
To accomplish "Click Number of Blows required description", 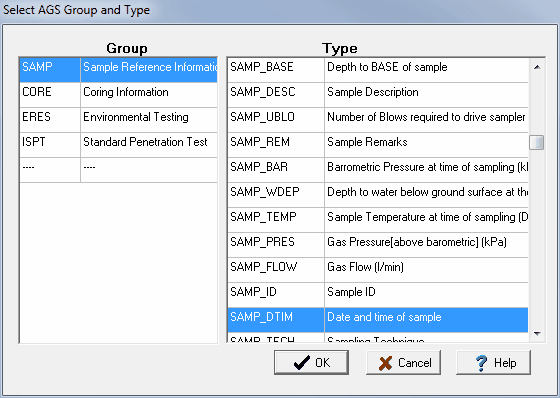I will 426,120.
